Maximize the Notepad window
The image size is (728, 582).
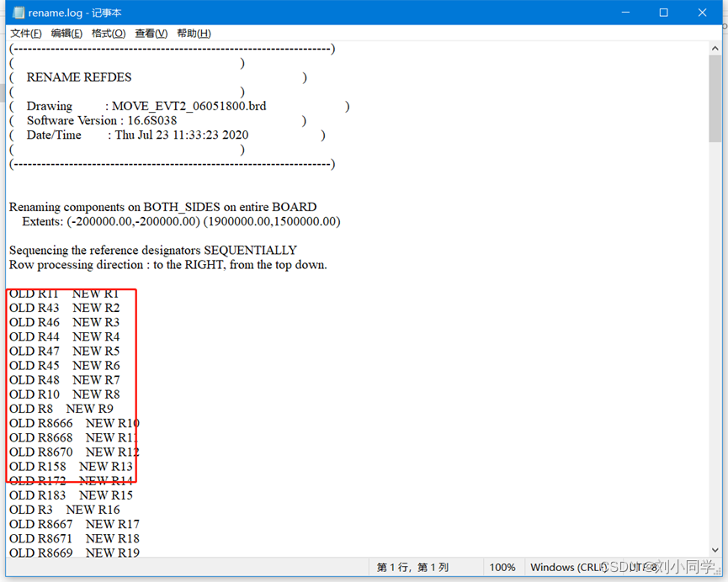[663, 13]
